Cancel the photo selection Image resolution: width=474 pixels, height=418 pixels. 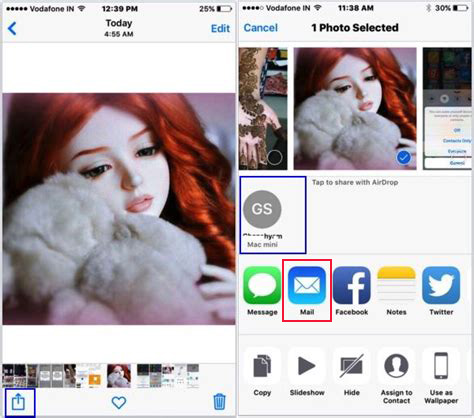pos(261,28)
